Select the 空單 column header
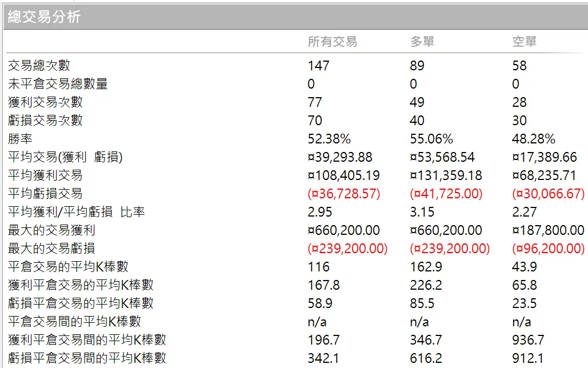The image size is (588, 368). click(x=524, y=42)
